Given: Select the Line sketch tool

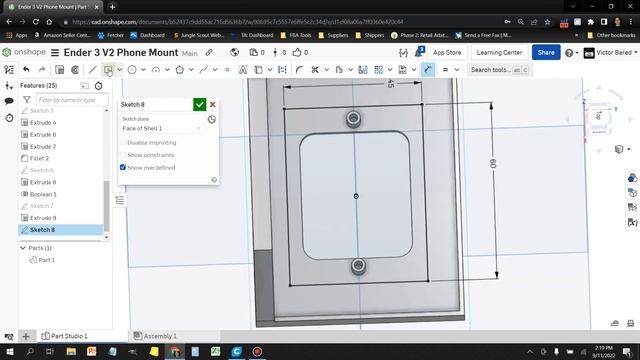Looking at the screenshot, I should 93,70.
